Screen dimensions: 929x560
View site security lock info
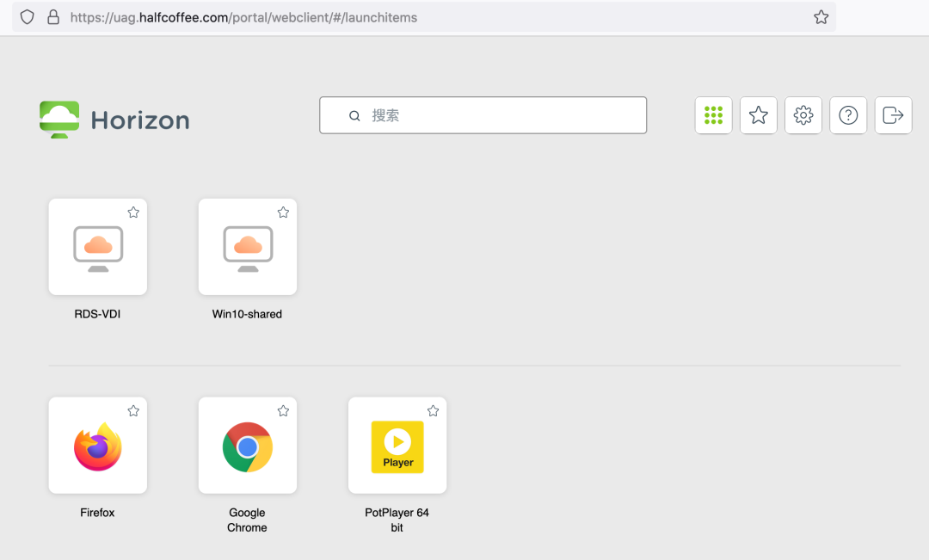coord(53,17)
